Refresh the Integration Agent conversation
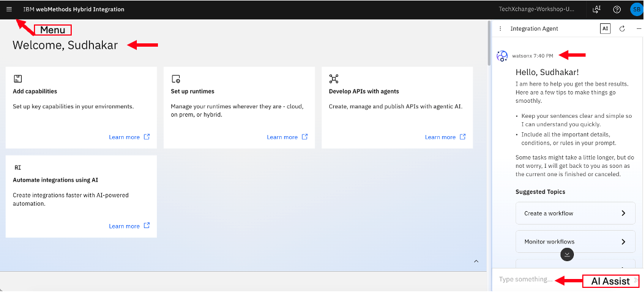 (622, 29)
